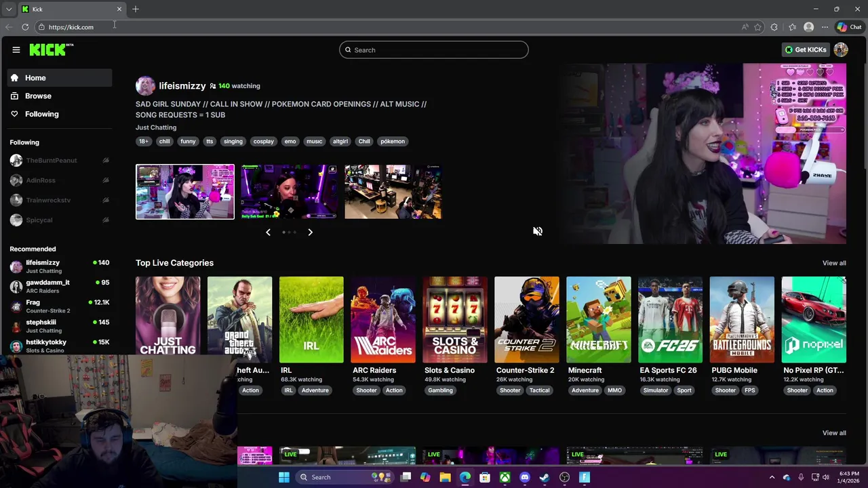868x488 pixels.
Task: Select the third office stream thumbnail
Action: pos(393,192)
